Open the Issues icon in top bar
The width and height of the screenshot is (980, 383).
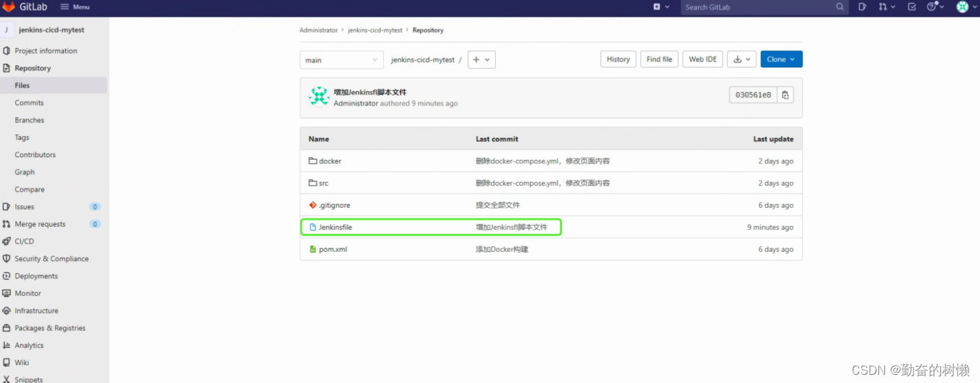pos(862,7)
